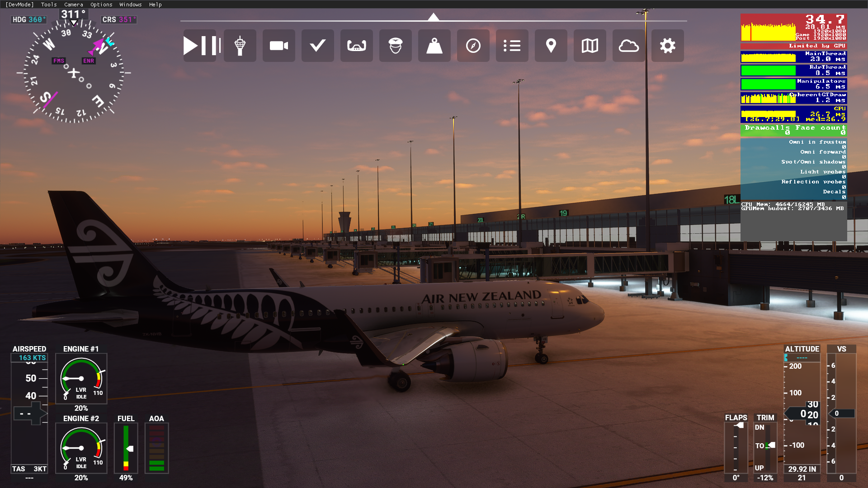868x488 pixels.
Task: Open the DevMode menu
Action: tap(19, 5)
